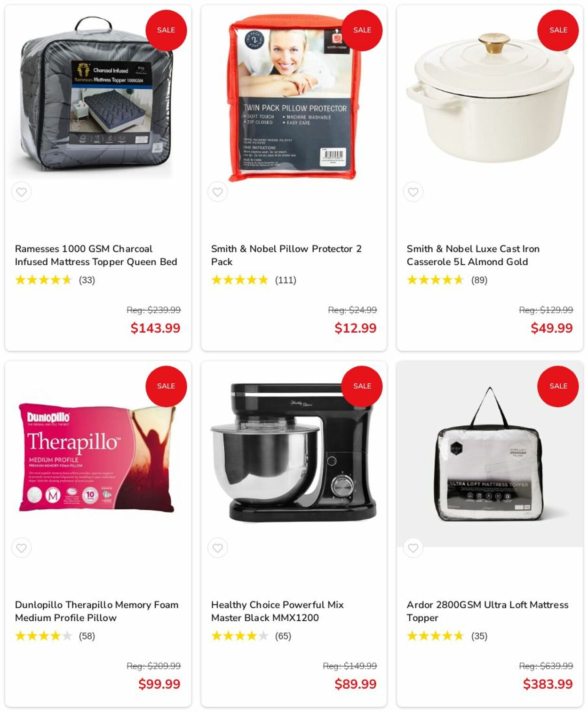Wishlist the Dunlopillo Therapillo pillow heart

pos(22,548)
